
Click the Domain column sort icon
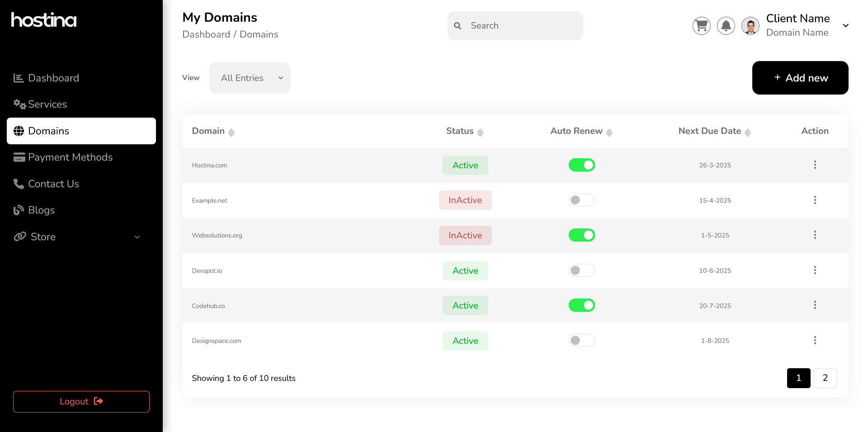231,132
